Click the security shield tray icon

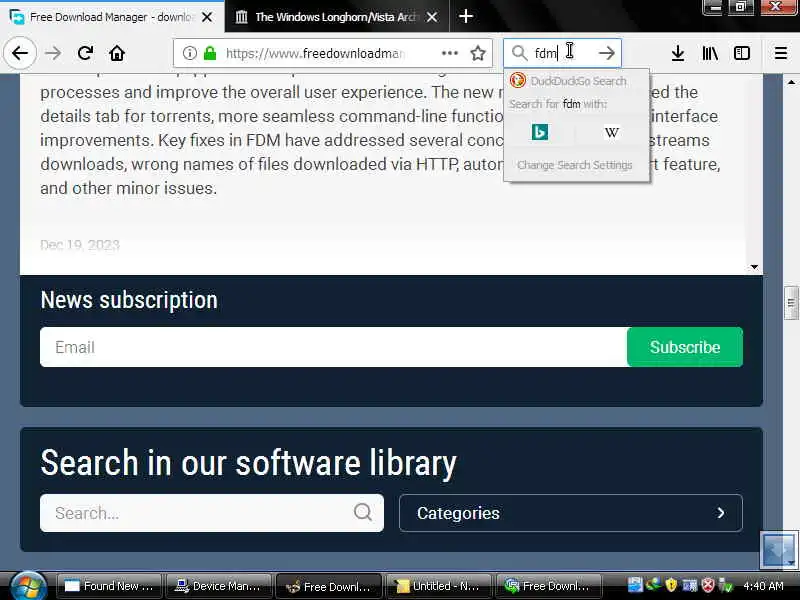click(671, 585)
